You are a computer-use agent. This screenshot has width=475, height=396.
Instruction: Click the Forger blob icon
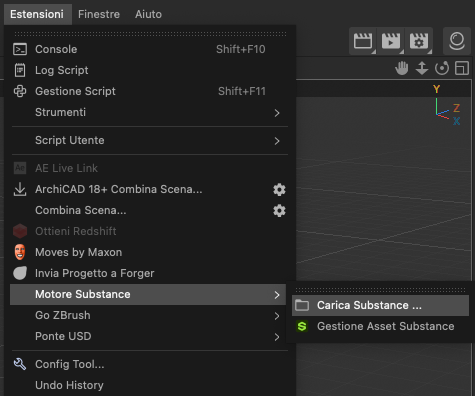pyautogui.click(x=20, y=273)
